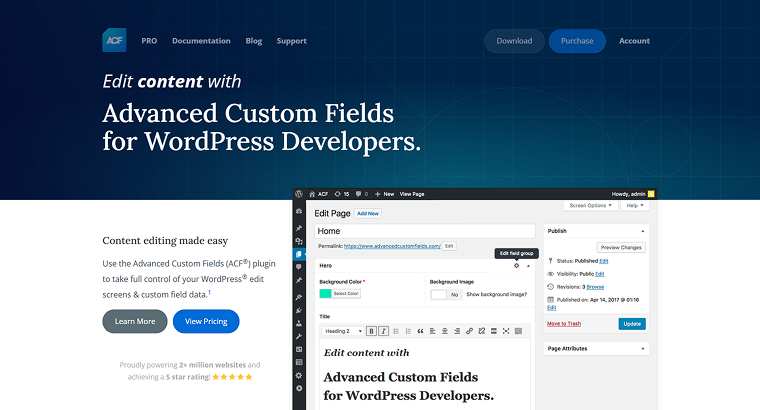Viewport: 760px width, 410px height.
Task: Click the Browse revisions link
Action: coord(595,287)
